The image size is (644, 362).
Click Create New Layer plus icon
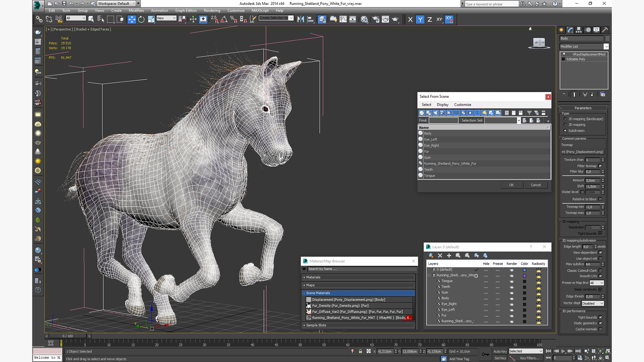coord(449,255)
